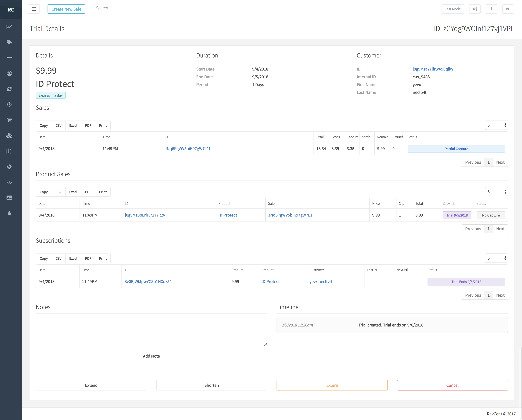522x420 pixels.
Task: Open Subscriptions page size dropdown
Action: pyautogui.click(x=496, y=258)
